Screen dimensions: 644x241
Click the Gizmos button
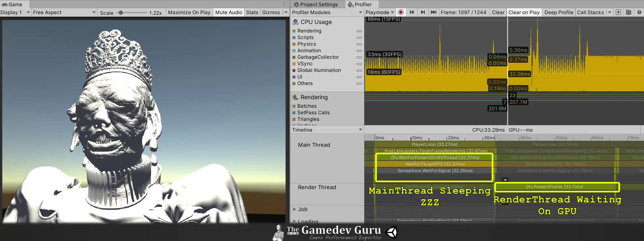click(271, 12)
